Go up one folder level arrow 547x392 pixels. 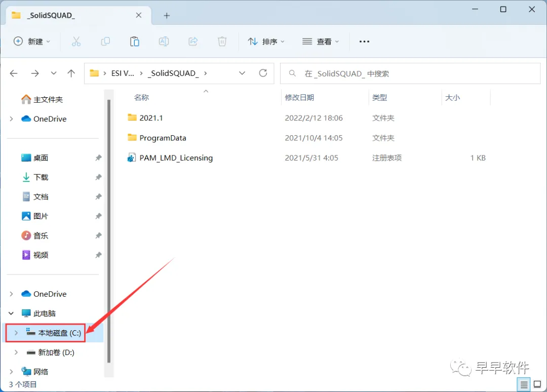tap(71, 73)
